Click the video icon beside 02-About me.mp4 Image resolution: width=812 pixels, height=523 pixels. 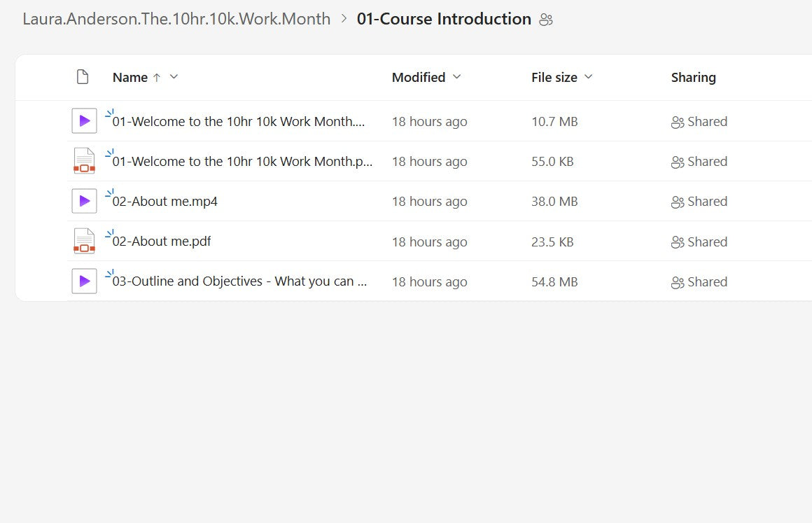pyautogui.click(x=84, y=202)
